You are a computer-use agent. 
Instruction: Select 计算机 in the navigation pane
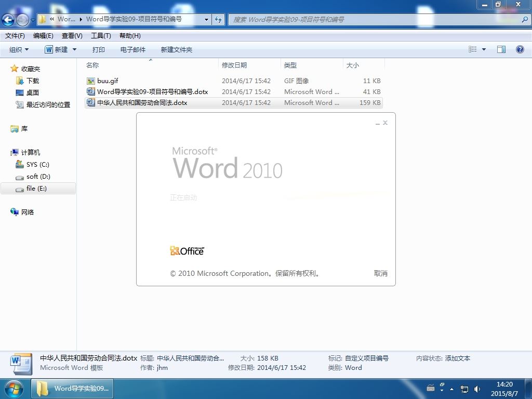pos(31,152)
